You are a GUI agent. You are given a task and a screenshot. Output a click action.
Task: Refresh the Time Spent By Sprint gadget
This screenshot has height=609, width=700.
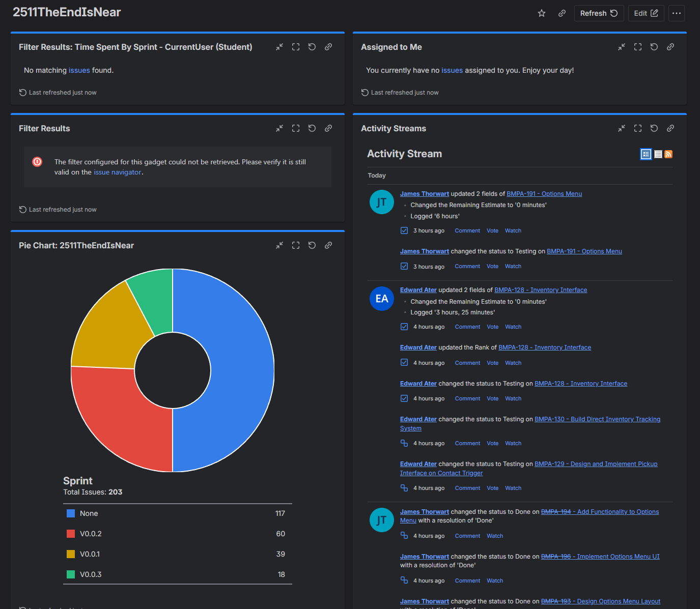click(x=312, y=47)
